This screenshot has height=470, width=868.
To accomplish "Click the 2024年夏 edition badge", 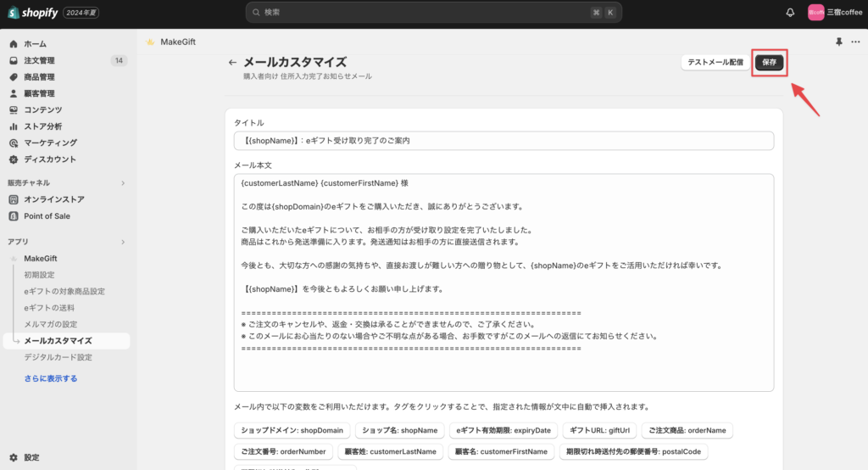I will tap(81, 13).
